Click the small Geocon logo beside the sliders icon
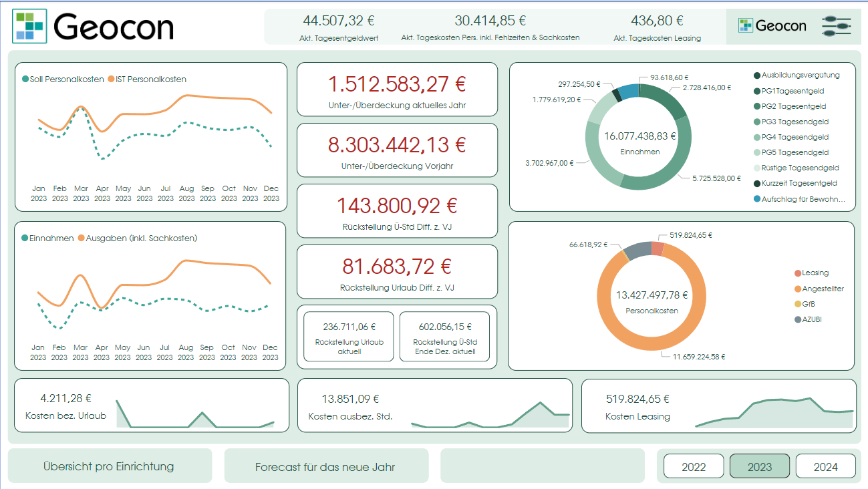Image resolution: width=868 pixels, height=489 pixels. pos(772,26)
